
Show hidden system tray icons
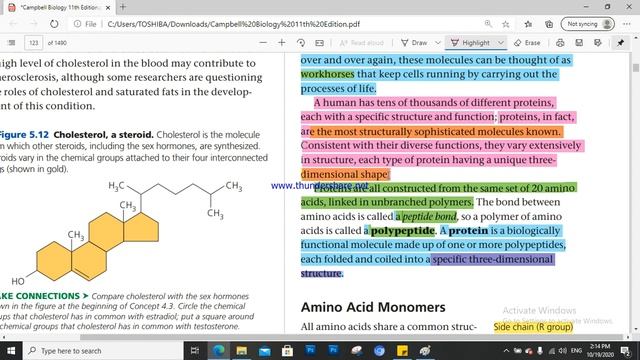point(506,351)
